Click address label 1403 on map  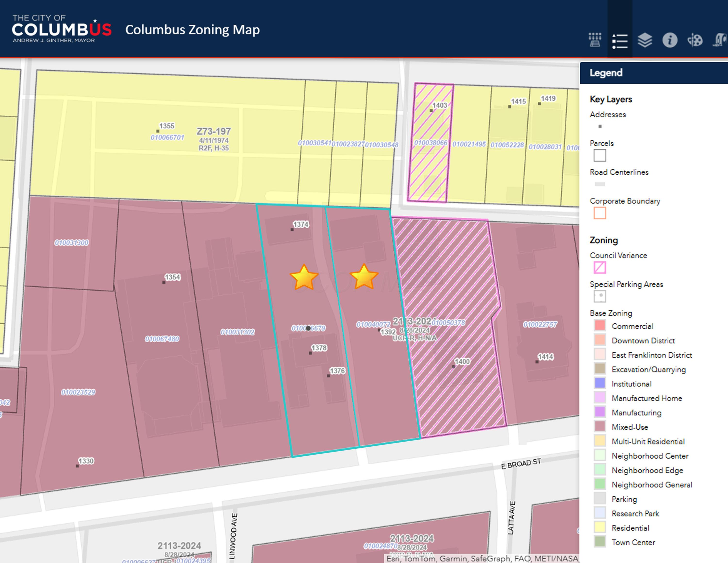[x=440, y=105]
